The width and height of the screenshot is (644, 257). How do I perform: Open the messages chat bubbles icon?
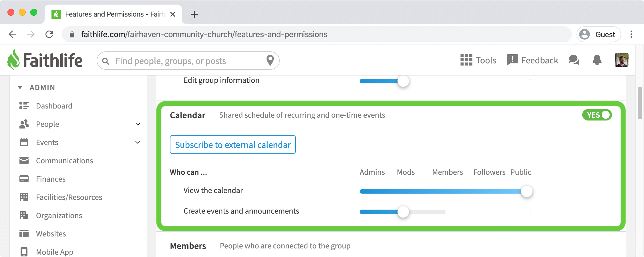(x=574, y=60)
